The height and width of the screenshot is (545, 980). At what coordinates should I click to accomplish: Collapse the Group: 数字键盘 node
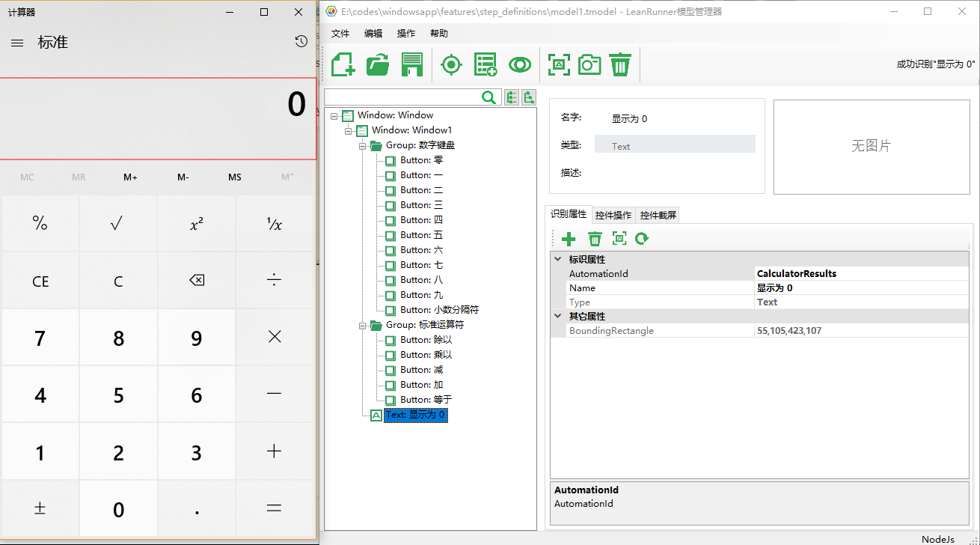click(x=362, y=145)
